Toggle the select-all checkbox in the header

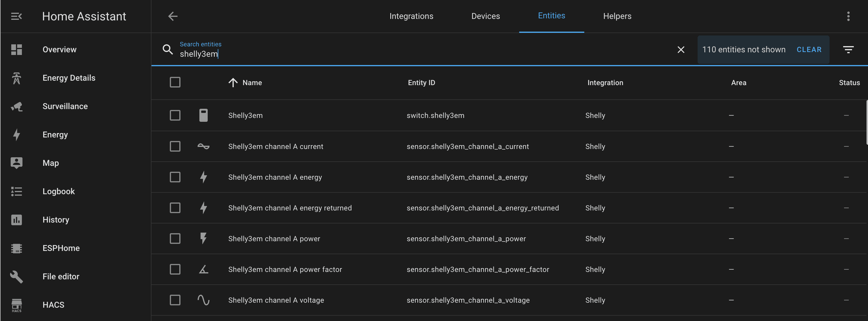(x=175, y=82)
